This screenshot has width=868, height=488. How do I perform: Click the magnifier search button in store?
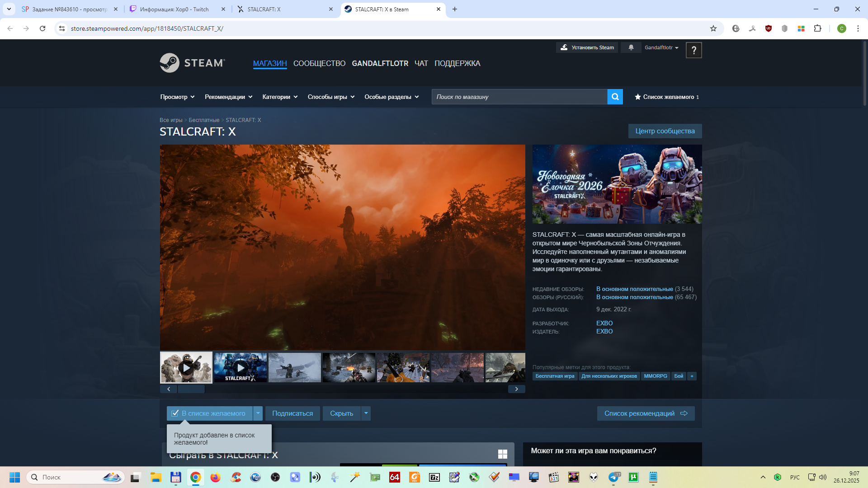pyautogui.click(x=615, y=97)
